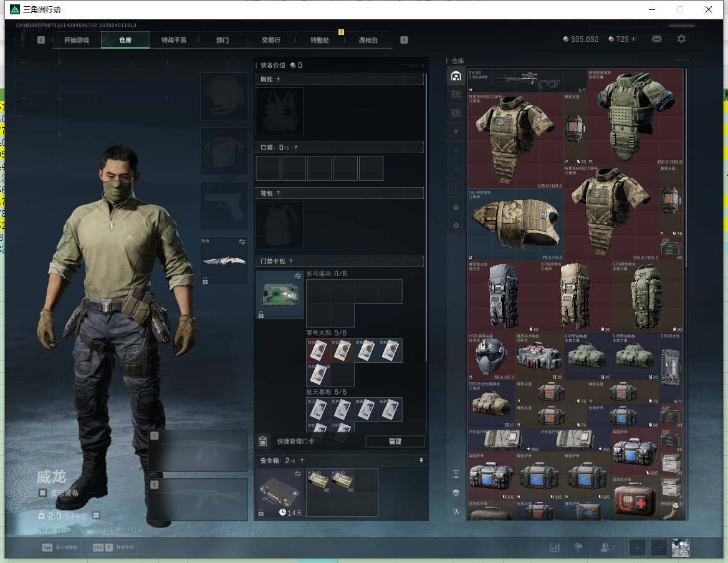Click the empty chest rig slot
The width and height of the screenshot is (728, 563).
coord(280,112)
